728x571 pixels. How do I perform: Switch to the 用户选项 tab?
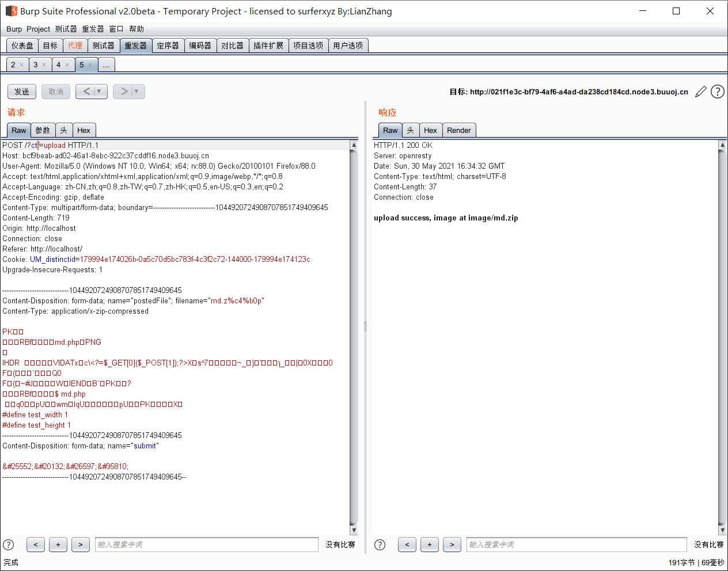(x=348, y=45)
